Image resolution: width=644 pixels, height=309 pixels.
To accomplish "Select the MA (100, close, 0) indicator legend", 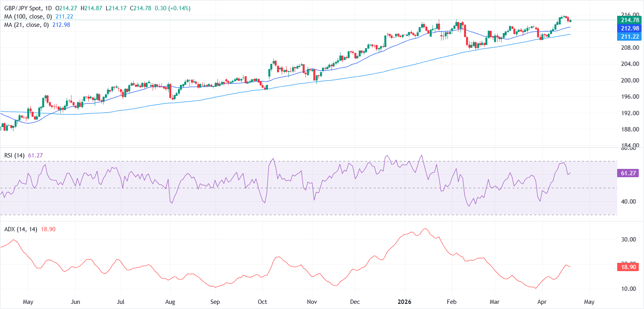I will click(x=28, y=17).
